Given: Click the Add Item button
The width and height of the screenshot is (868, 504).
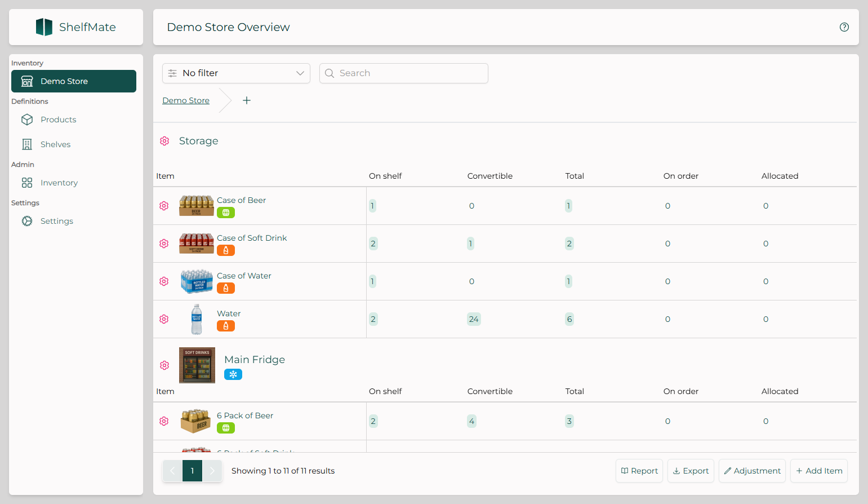Looking at the screenshot, I should (x=818, y=471).
